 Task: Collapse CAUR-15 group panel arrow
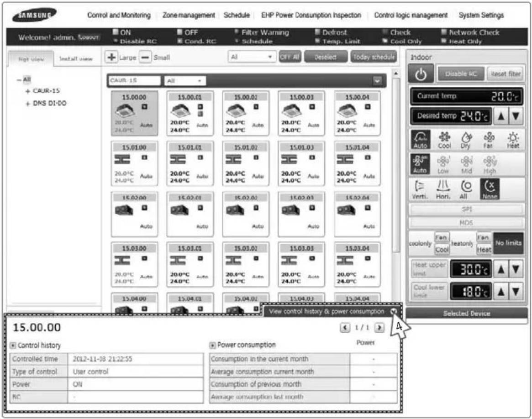coord(377,81)
